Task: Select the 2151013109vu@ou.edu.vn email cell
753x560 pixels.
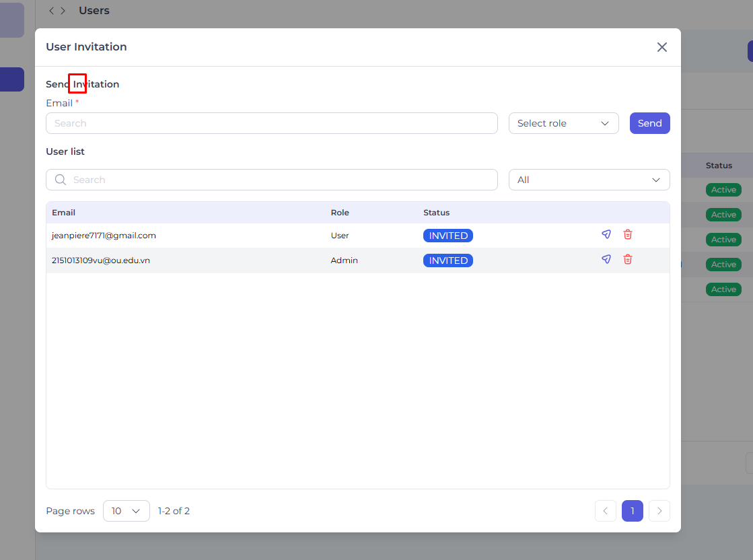Action: (x=101, y=260)
